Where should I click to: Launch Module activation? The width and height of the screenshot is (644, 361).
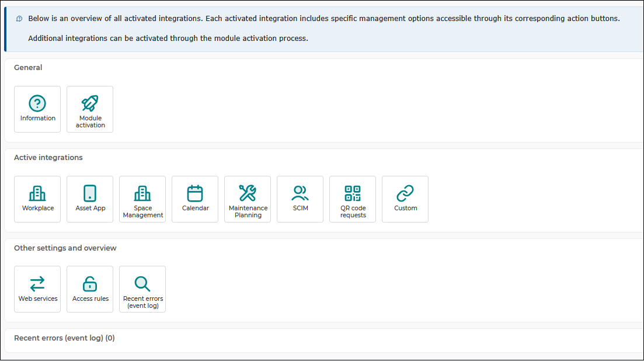tap(90, 109)
